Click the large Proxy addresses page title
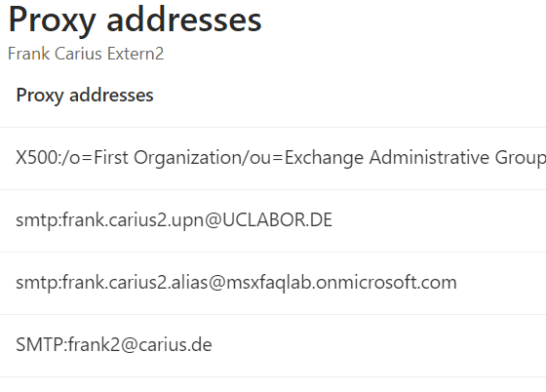The width and height of the screenshot is (546, 392). [x=136, y=20]
